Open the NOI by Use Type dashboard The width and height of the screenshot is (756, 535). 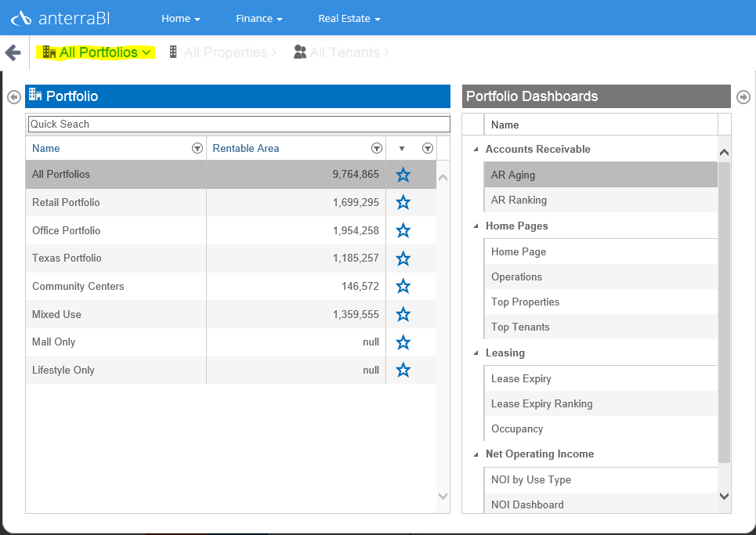pos(601,479)
